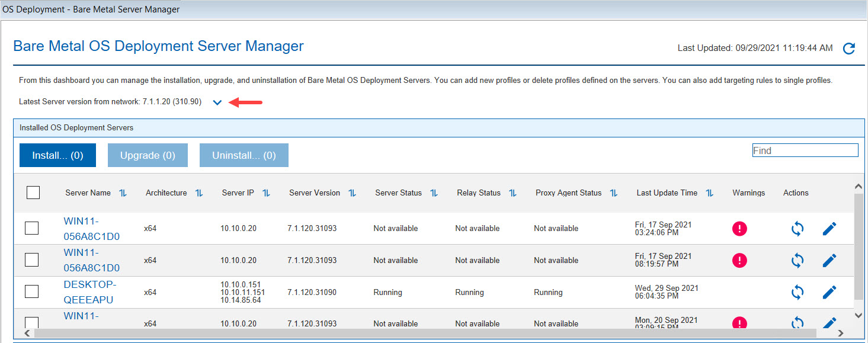Open the DESKTOP-QEEEAPU server link
This screenshot has height=343, width=868.
coord(88,292)
